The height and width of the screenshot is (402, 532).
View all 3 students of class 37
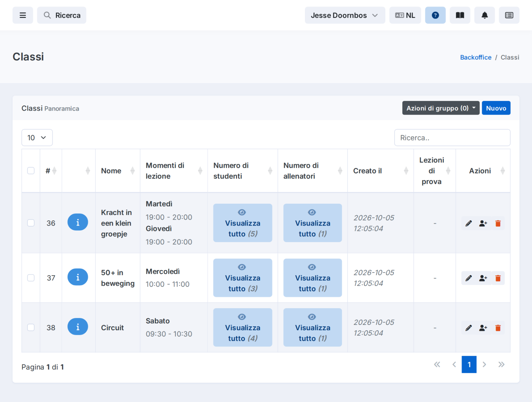point(243,278)
